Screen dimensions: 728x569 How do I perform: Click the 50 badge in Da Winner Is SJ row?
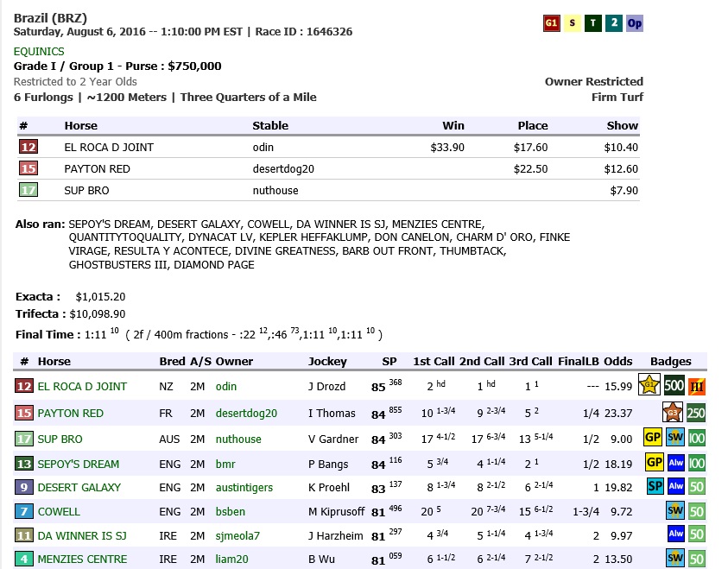pos(696,534)
